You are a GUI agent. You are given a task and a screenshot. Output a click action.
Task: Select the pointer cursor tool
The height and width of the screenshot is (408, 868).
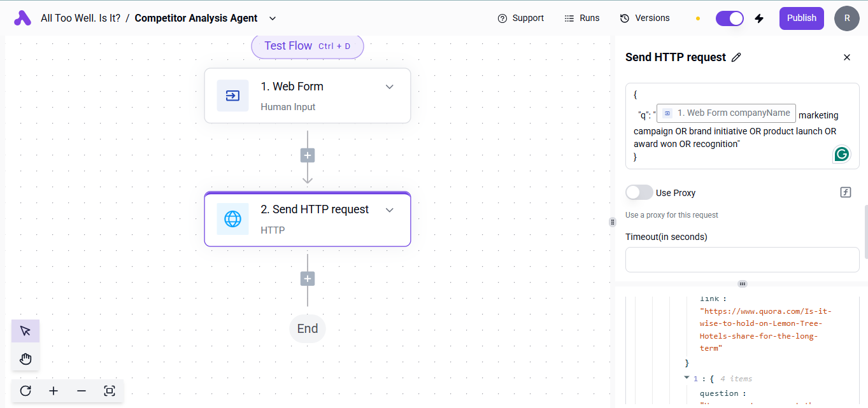click(25, 331)
